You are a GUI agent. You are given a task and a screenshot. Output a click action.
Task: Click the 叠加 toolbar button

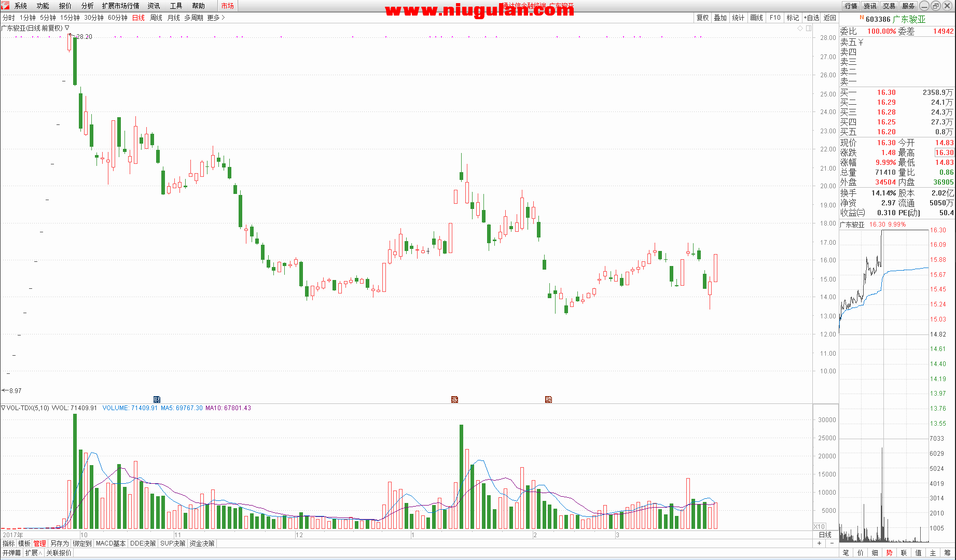coord(721,18)
